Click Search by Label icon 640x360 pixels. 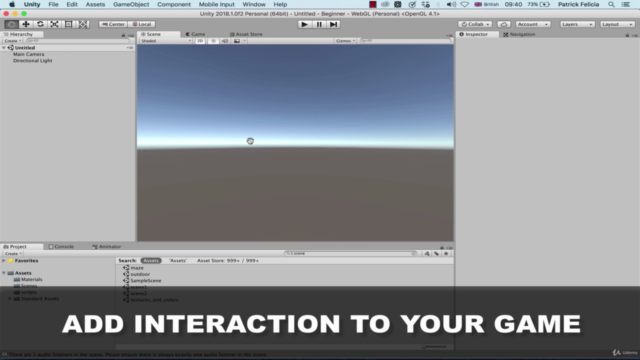coord(436,253)
